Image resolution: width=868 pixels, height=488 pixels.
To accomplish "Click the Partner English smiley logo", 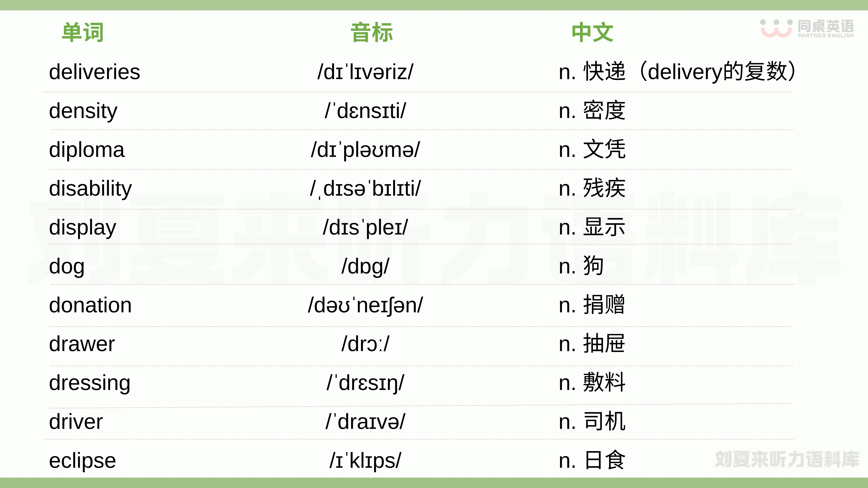I will tap(776, 28).
